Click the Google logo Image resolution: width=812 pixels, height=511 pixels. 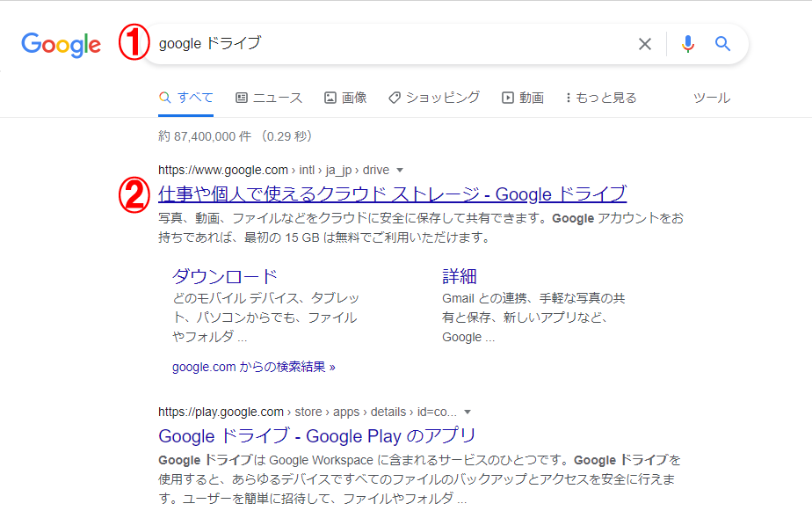click(62, 45)
